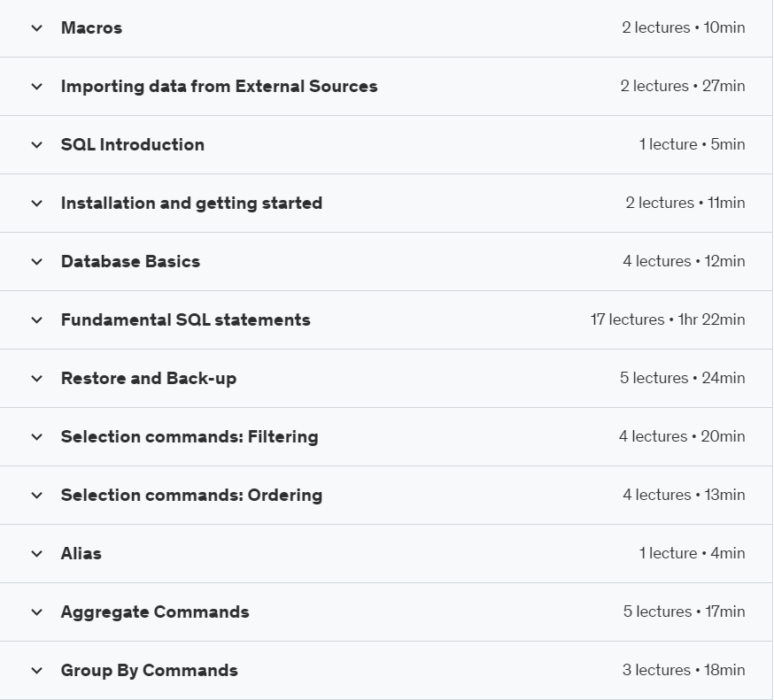Click the Database Basics heading

pyautogui.click(x=130, y=262)
